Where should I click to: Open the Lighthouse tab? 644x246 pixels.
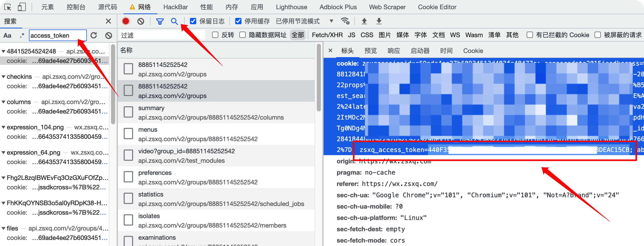point(291,7)
